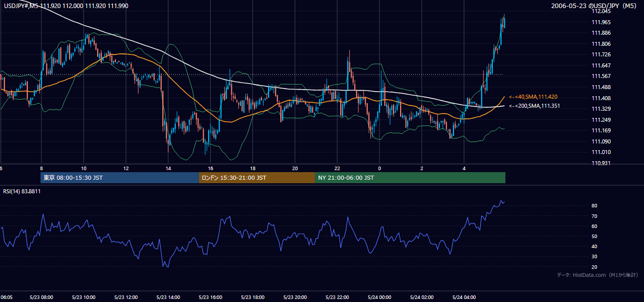This screenshot has height=302, width=644.
Task: Click the 111.647 price axis value
Action: coord(601,65)
